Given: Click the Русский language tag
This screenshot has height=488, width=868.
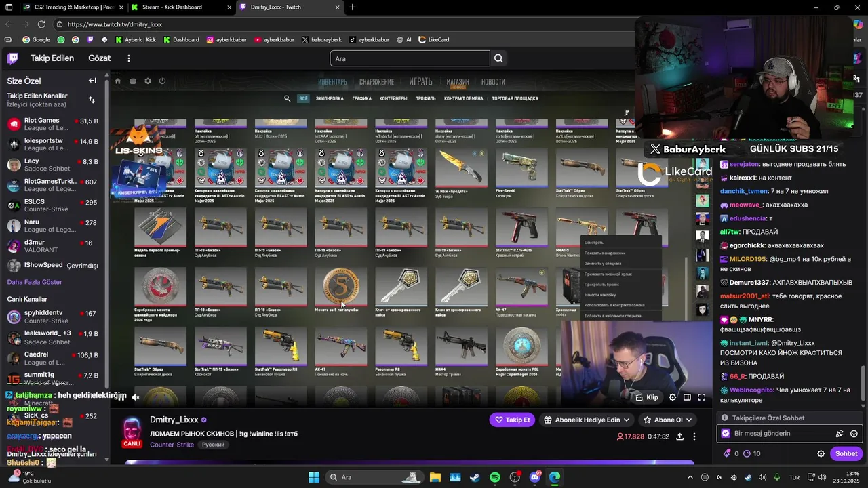Looking at the screenshot, I should [213, 445].
